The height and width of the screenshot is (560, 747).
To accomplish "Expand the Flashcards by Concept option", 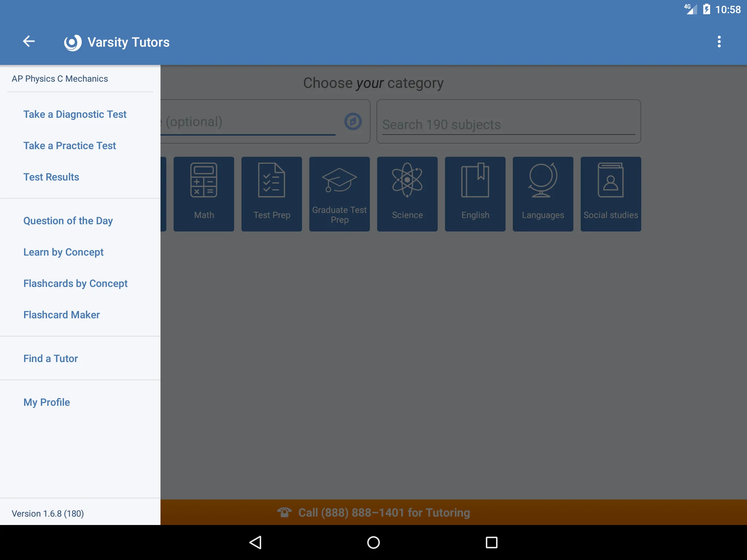I will point(75,283).
